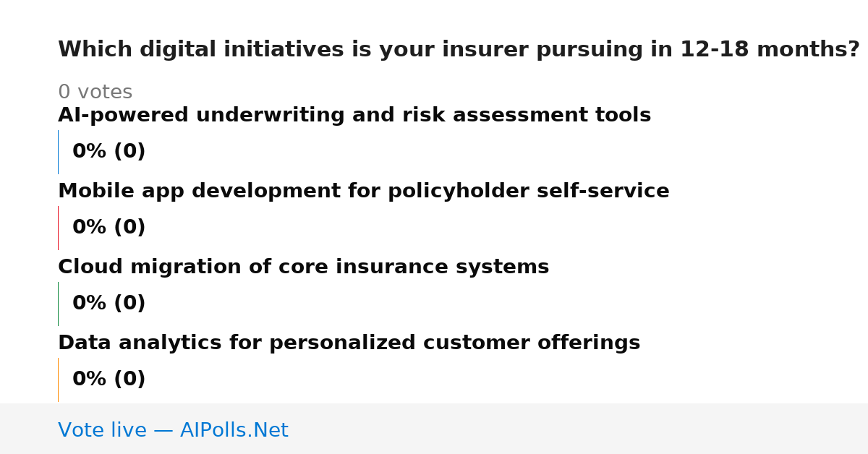
Task: Click the 0% percentage under Cloud migration
Action: (x=90, y=304)
